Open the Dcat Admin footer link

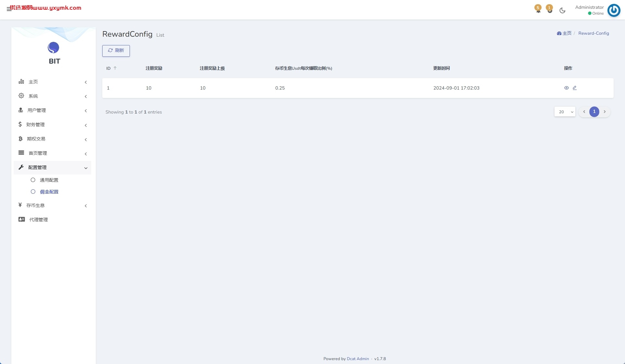coord(358,359)
